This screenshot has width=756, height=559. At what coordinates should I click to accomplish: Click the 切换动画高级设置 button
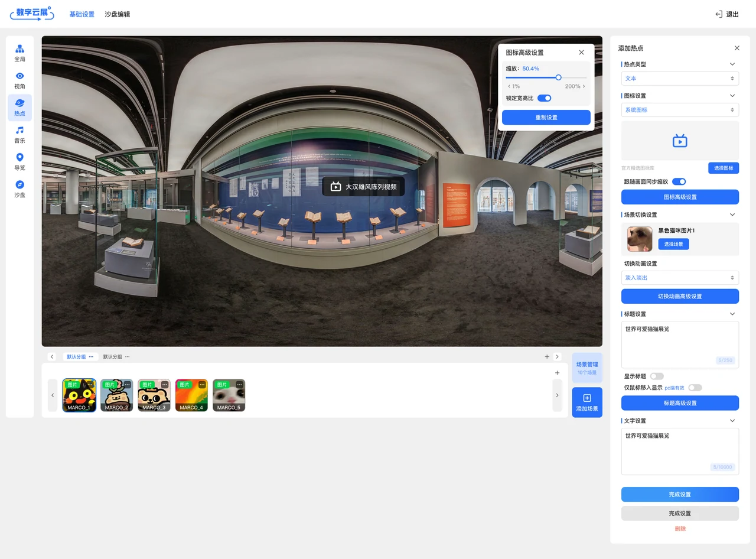coord(680,297)
